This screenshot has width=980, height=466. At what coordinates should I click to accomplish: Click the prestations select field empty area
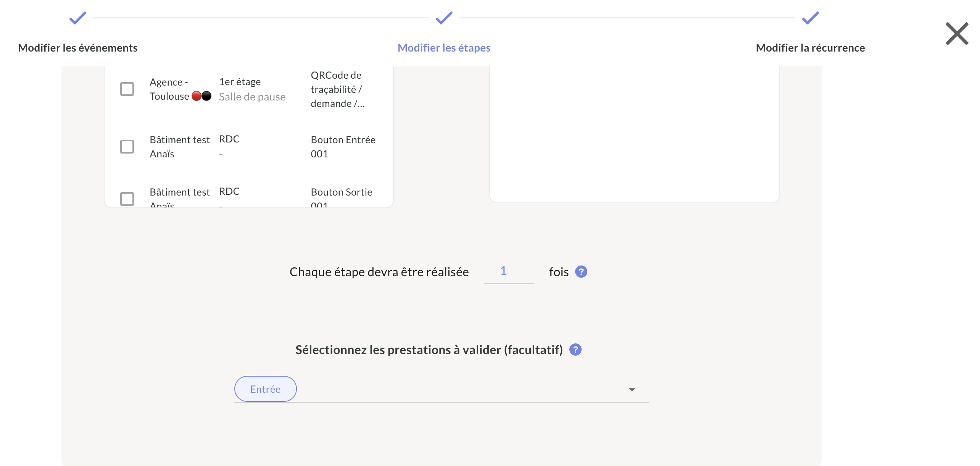(458, 389)
